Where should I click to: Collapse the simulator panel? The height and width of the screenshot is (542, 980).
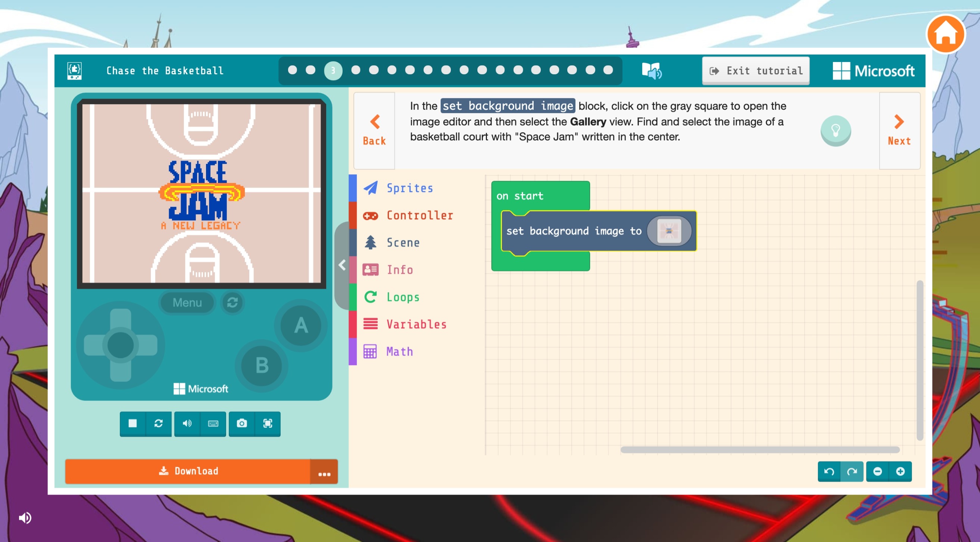coord(342,265)
